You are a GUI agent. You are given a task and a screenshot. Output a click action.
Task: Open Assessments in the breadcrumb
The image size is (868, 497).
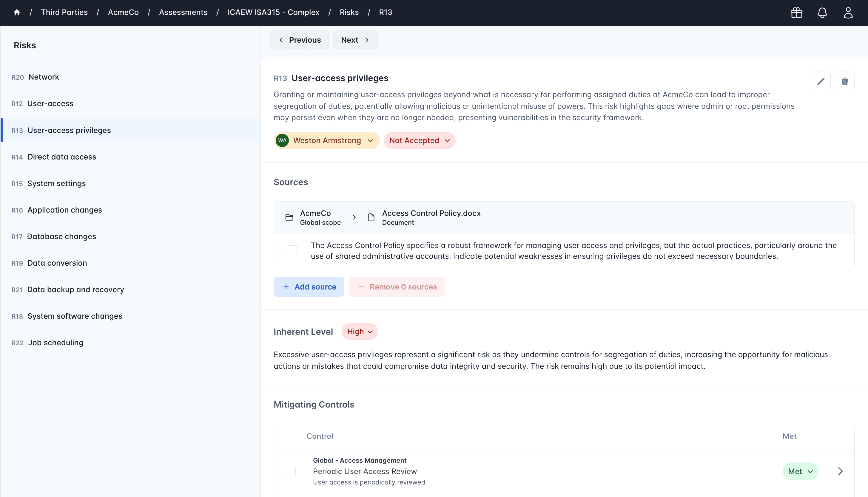(x=183, y=13)
